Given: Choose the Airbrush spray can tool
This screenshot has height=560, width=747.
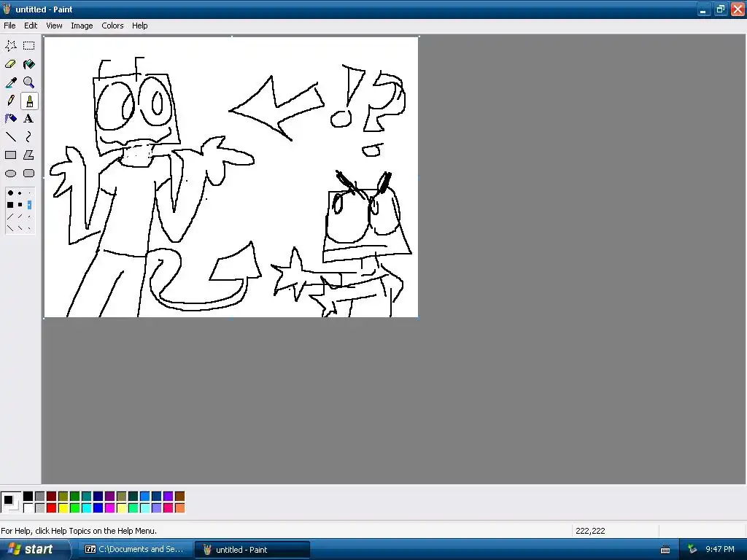Looking at the screenshot, I should click(x=10, y=119).
